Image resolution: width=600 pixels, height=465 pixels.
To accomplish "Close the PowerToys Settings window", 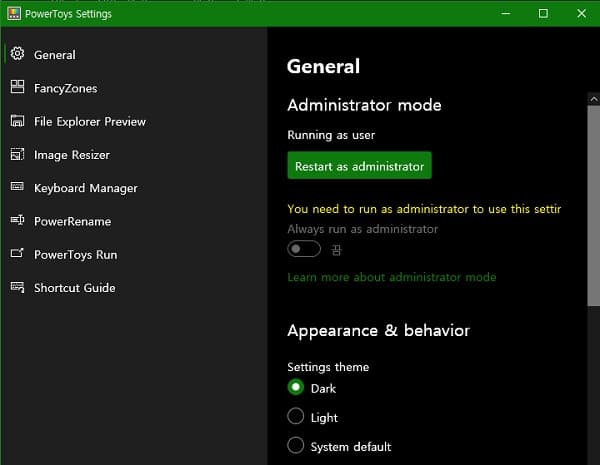I will coord(581,13).
